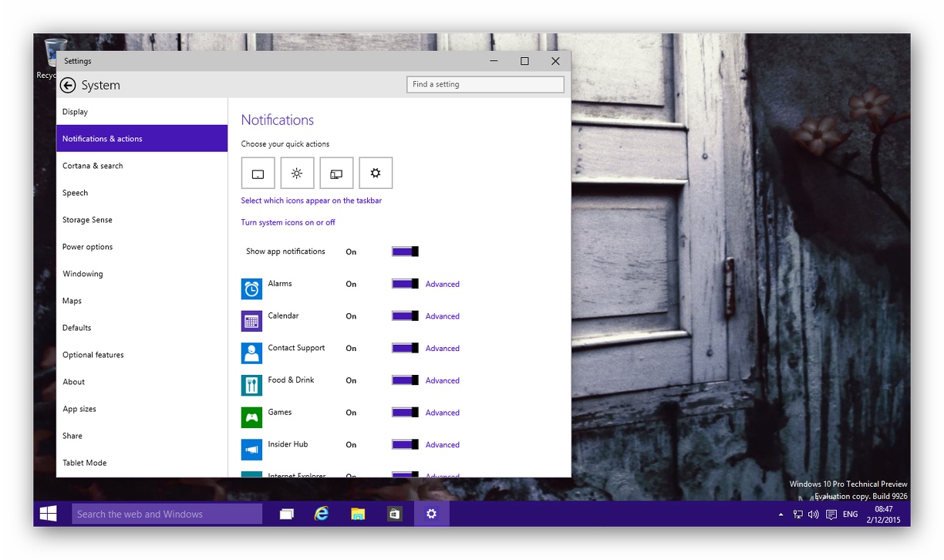Turn off Games notifications toggle

click(405, 413)
